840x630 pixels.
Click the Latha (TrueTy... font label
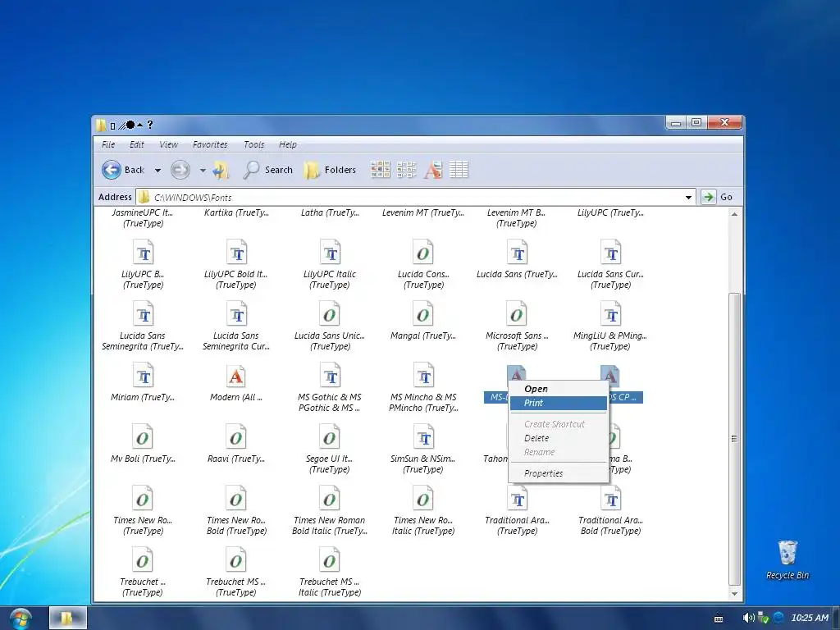coord(330,212)
